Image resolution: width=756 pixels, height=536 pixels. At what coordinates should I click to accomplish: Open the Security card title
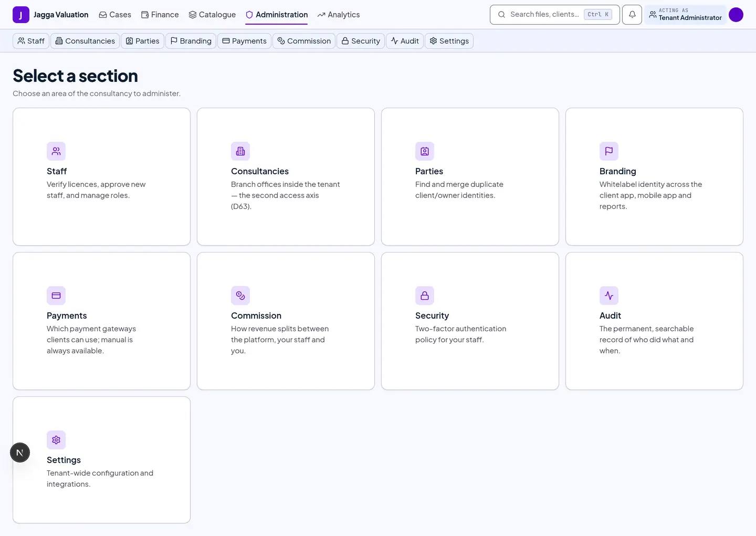432,316
